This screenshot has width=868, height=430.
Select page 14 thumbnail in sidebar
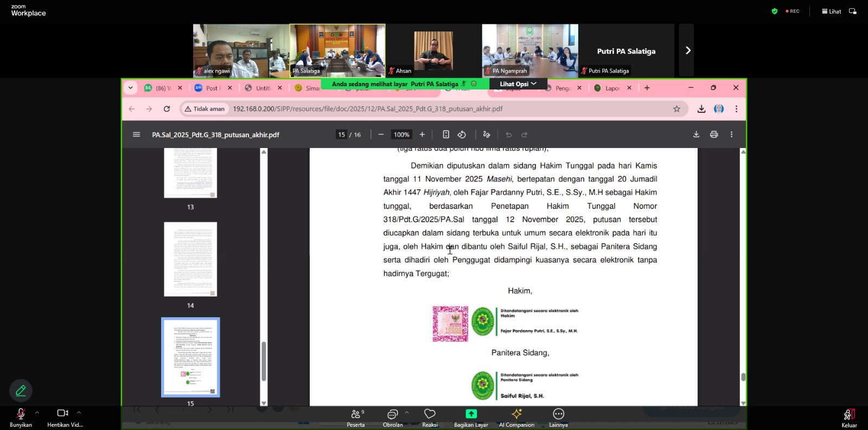[190, 259]
